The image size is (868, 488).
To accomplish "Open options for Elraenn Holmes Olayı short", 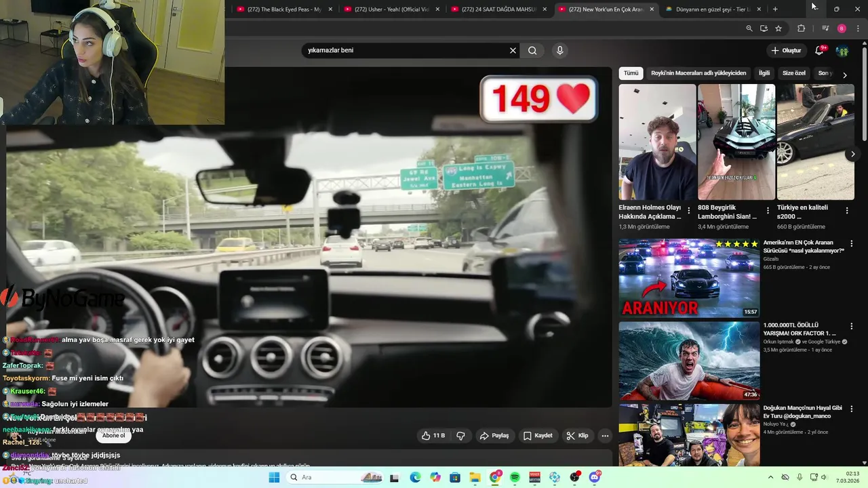I will (689, 211).
